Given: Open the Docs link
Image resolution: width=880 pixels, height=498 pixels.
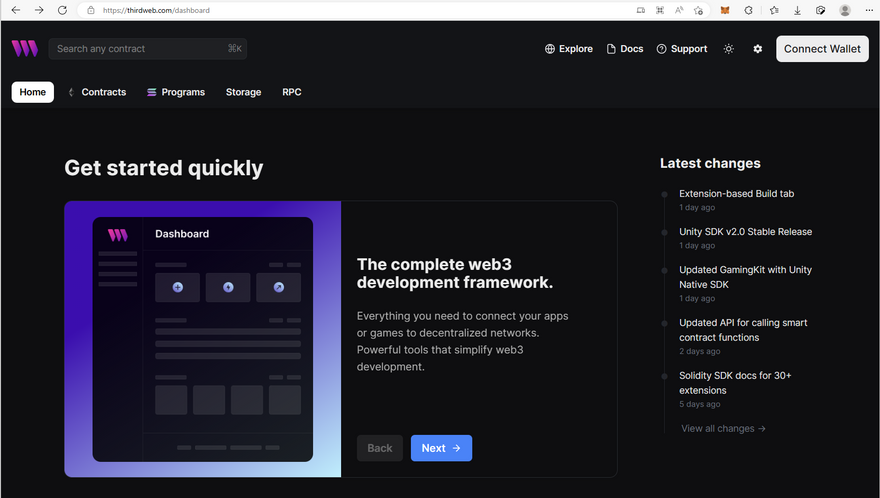Looking at the screenshot, I should (x=625, y=49).
